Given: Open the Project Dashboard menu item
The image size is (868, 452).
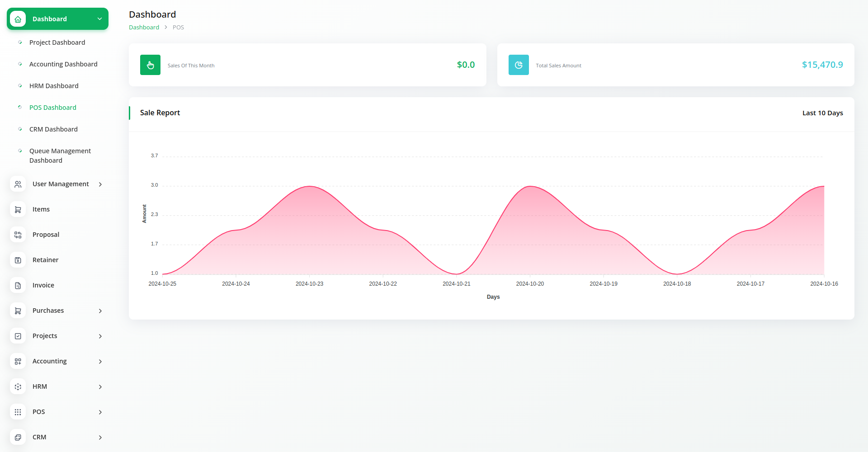Looking at the screenshot, I should pos(57,42).
